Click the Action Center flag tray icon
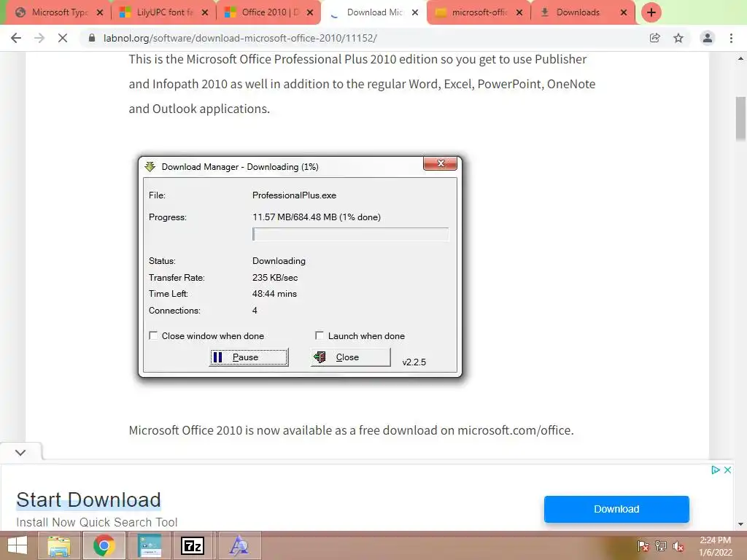 pyautogui.click(x=643, y=546)
